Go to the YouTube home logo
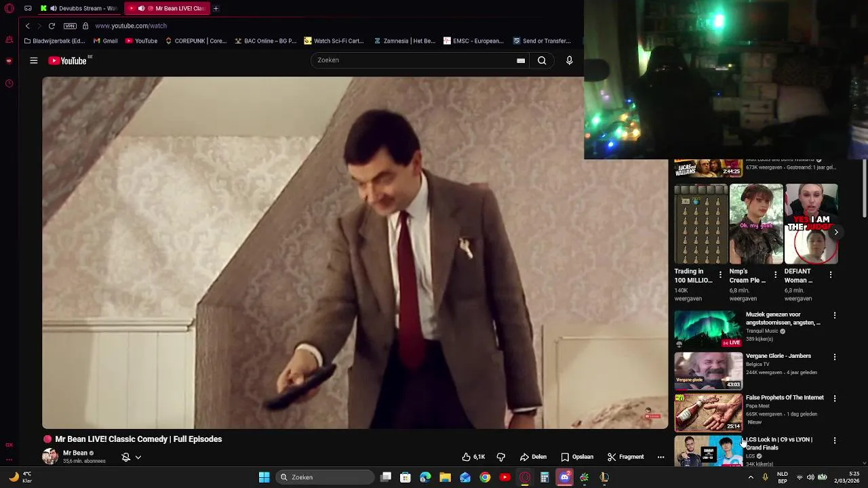 pos(68,60)
